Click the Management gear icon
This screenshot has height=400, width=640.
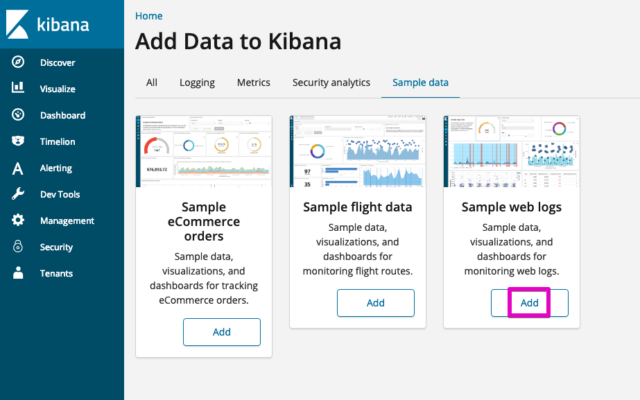pyautogui.click(x=18, y=220)
